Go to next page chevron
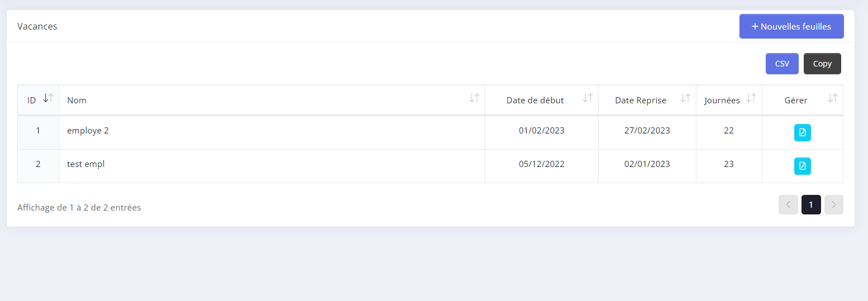 [x=833, y=205]
